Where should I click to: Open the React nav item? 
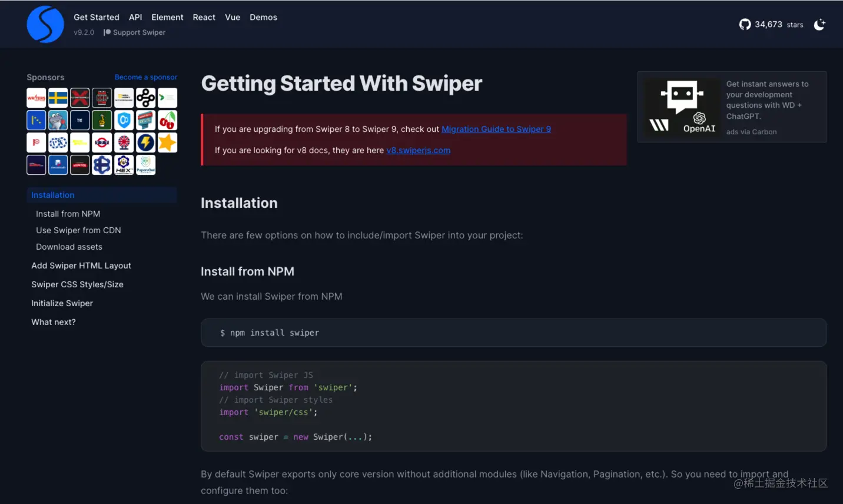coord(204,17)
